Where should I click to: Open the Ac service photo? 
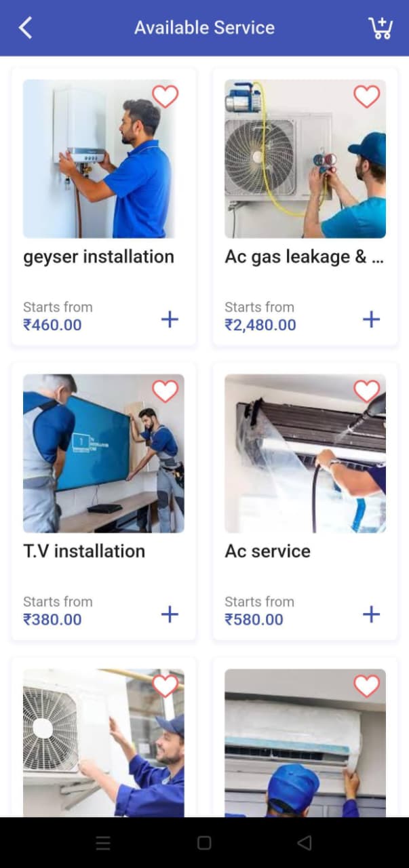coord(305,454)
